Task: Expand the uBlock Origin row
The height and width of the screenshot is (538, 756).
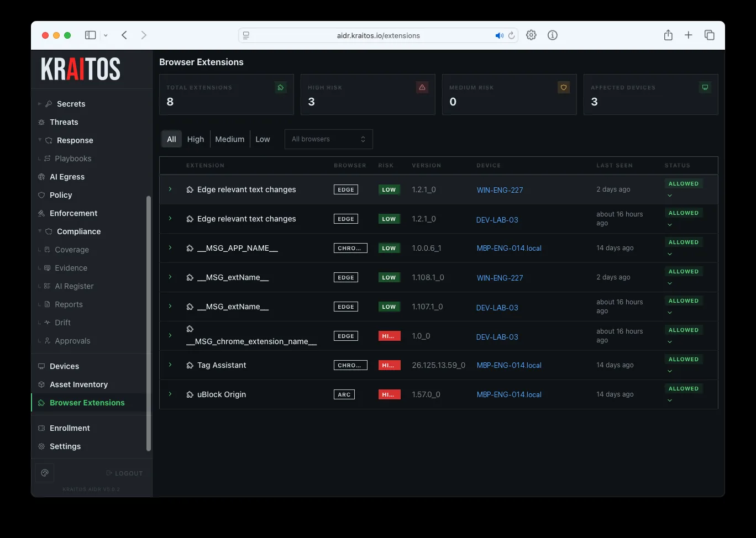Action: [x=170, y=394]
